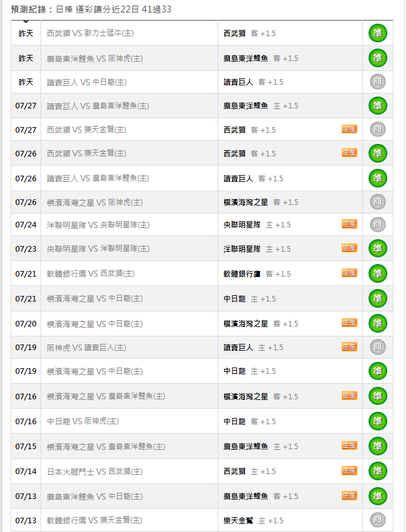
Task: Select prediction 廣島東洋鯉魚 主 +1.5 on 07/27
Action: (261, 106)
